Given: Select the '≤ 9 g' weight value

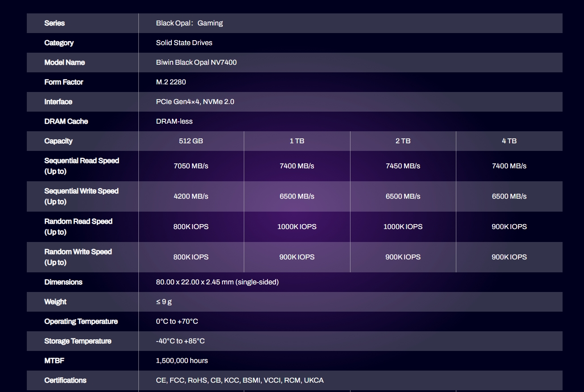Looking at the screenshot, I should [x=164, y=302].
